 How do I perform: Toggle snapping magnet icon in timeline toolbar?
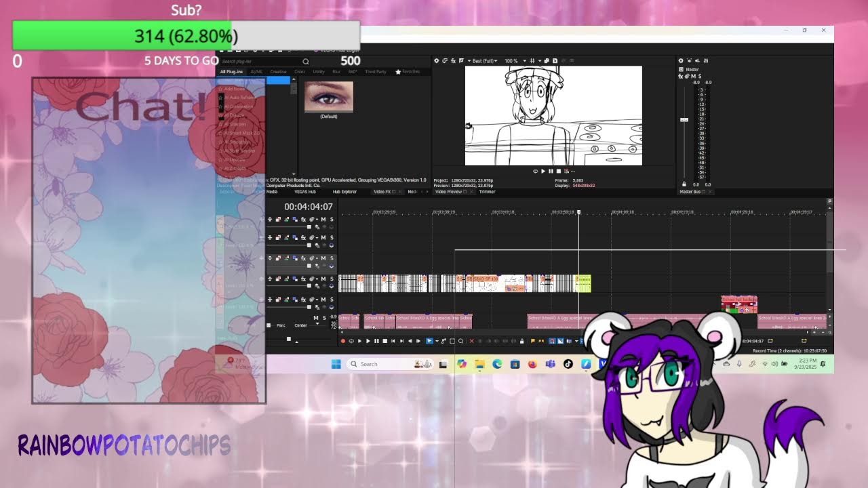[552, 341]
